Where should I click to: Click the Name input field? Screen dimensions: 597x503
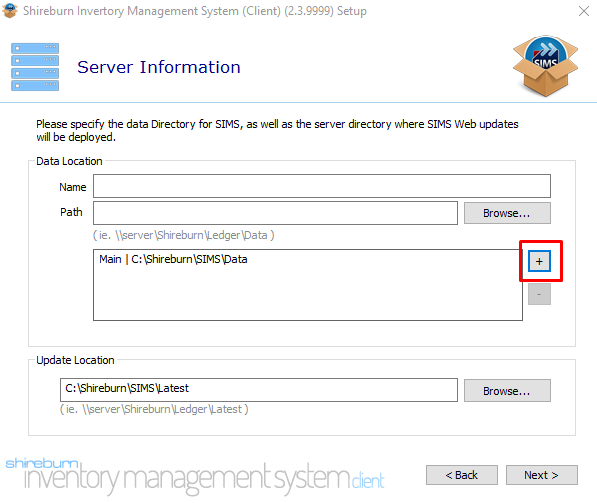coord(322,186)
